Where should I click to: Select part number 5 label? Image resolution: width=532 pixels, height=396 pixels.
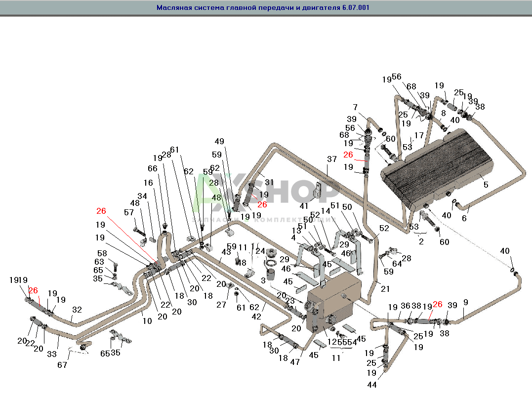click(x=486, y=185)
